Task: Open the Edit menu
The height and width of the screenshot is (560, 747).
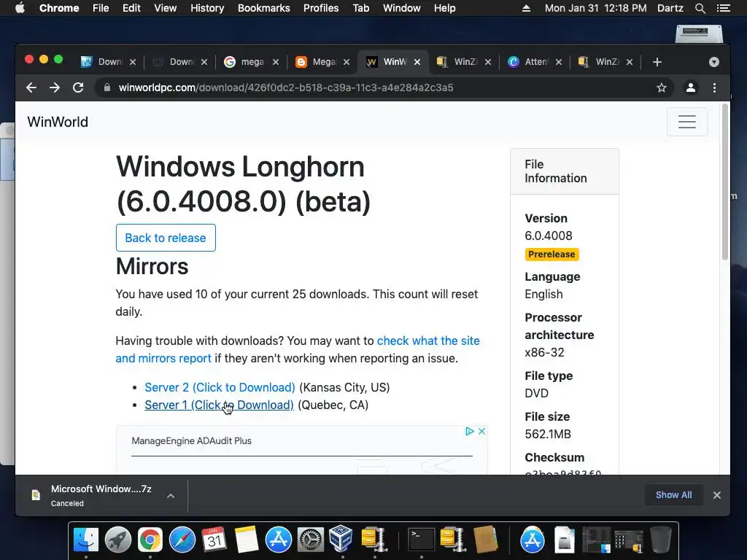Action: click(131, 8)
